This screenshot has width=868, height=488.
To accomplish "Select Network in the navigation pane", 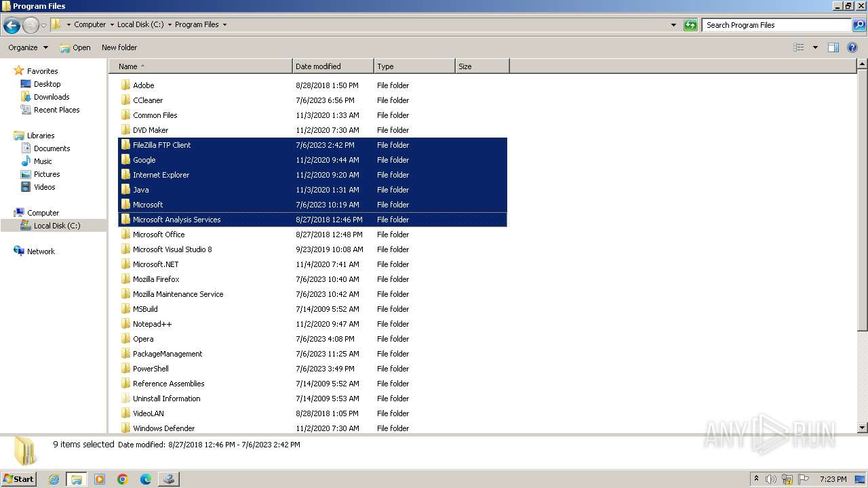I will [x=41, y=251].
